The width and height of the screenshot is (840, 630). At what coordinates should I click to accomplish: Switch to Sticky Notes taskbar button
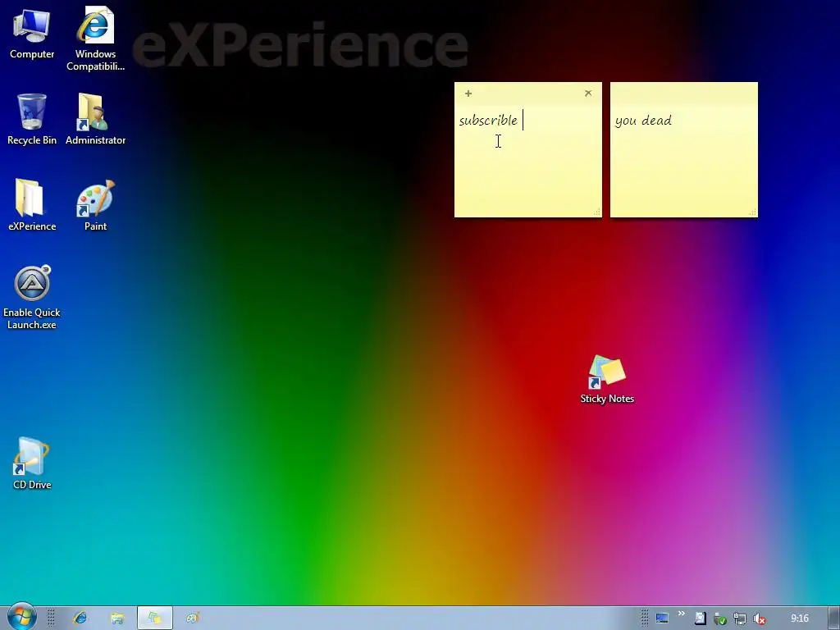[155, 619]
